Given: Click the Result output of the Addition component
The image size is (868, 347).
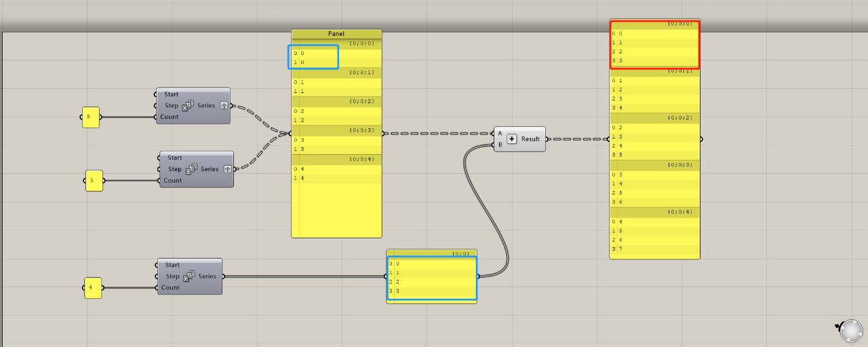Looking at the screenshot, I should [x=530, y=139].
